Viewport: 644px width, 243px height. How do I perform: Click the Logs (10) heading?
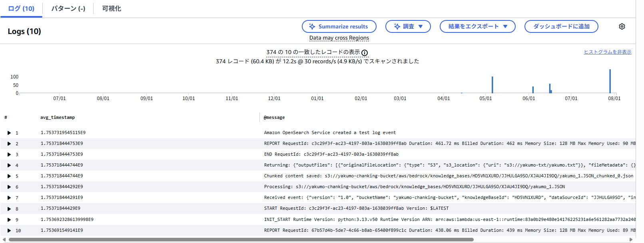coord(24,31)
